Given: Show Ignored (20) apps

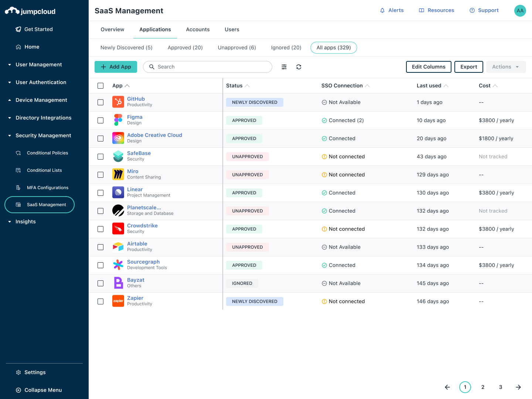Looking at the screenshot, I should point(286,48).
